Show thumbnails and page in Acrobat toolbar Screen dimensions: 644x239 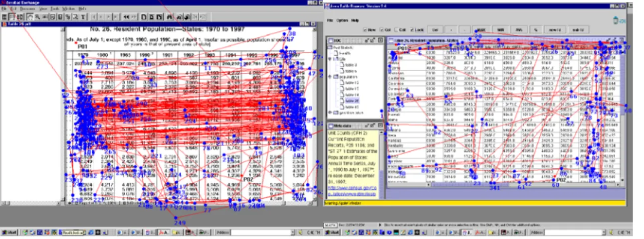(x=20, y=16)
